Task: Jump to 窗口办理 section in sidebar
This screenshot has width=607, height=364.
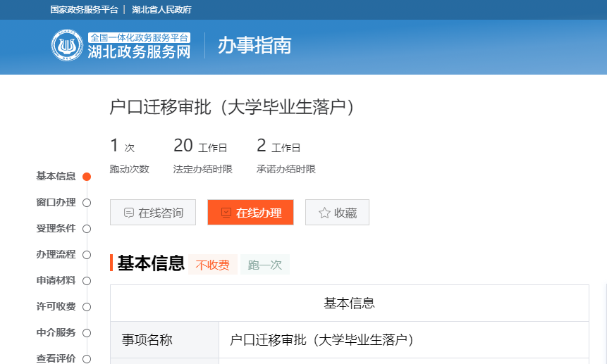Action: [x=56, y=203]
